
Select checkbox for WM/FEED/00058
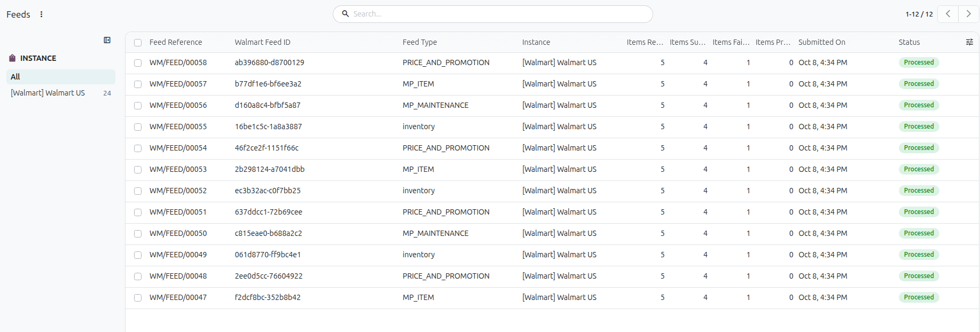tap(138, 63)
